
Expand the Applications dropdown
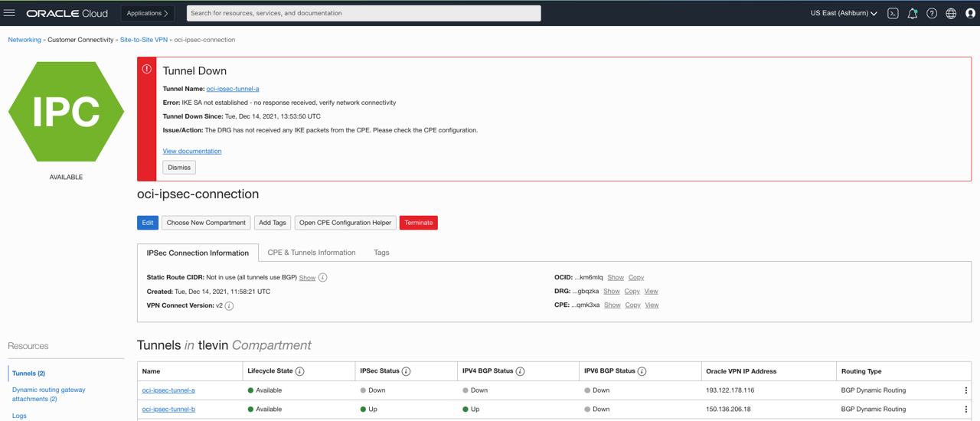(x=148, y=13)
